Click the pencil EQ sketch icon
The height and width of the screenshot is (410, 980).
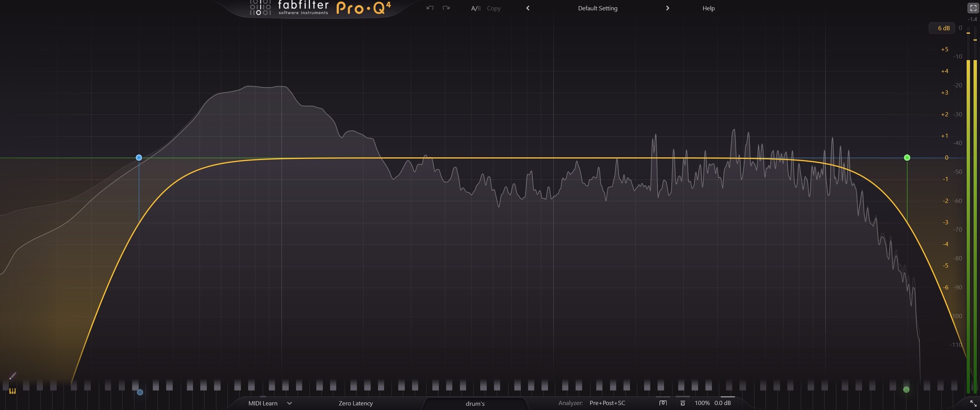click(x=13, y=376)
